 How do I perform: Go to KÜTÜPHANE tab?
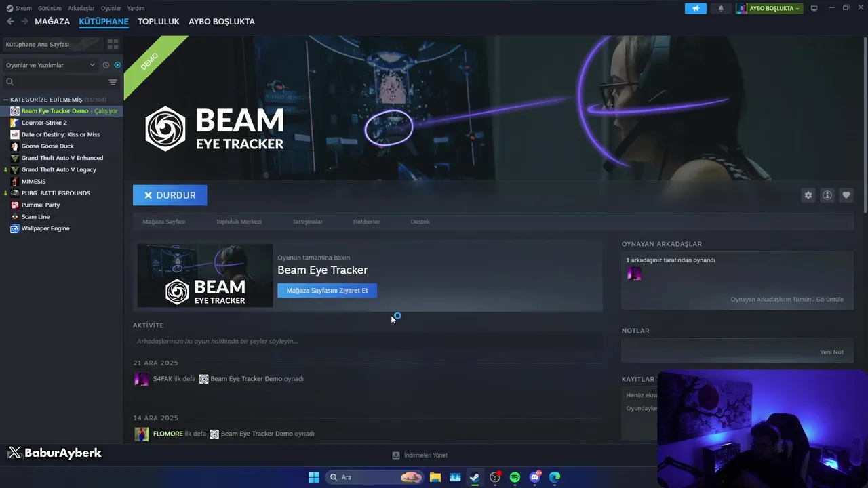click(x=104, y=22)
